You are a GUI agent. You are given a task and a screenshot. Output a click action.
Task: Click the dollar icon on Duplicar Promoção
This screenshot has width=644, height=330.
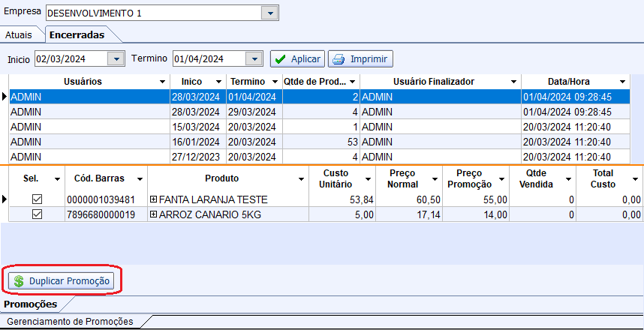[x=19, y=282]
